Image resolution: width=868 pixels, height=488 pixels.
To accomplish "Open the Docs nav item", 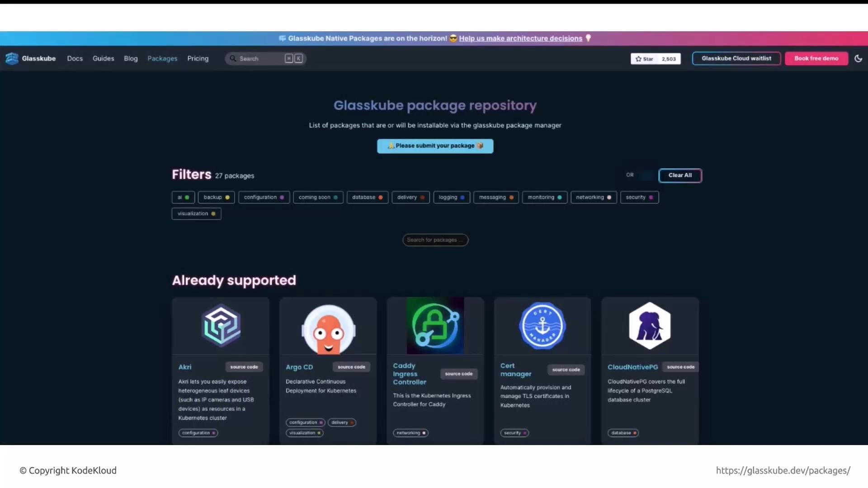I will (x=75, y=58).
